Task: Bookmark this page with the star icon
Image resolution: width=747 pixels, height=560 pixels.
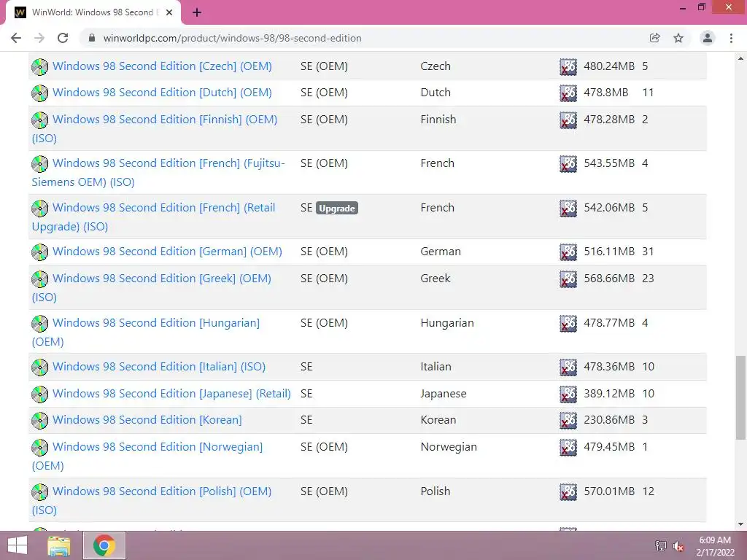Action: tap(678, 38)
